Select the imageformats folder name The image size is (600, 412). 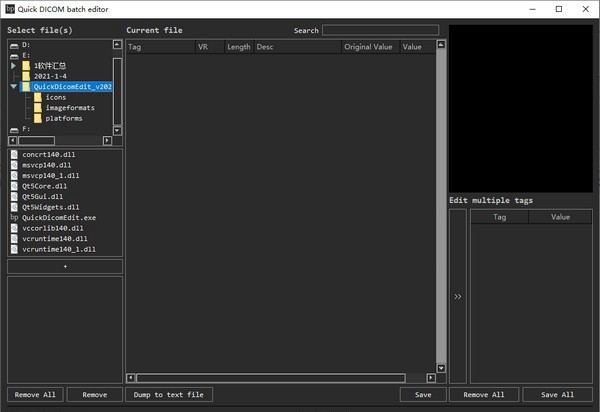click(x=70, y=108)
